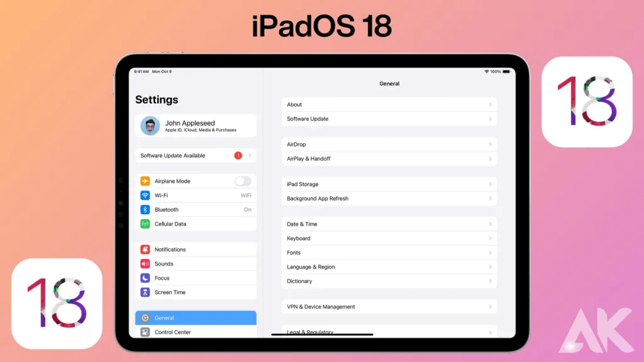Image resolution: width=644 pixels, height=362 pixels.
Task: Open Bluetooth settings row
Action: click(196, 210)
